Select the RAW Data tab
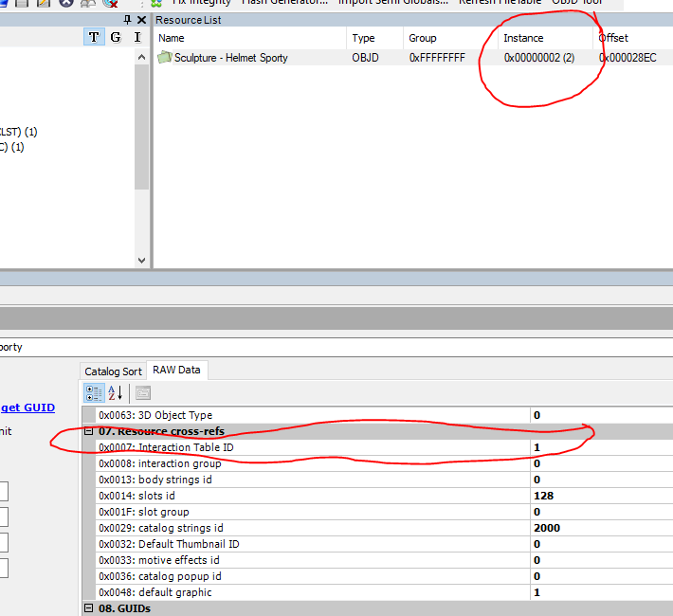This screenshot has width=673, height=616. pyautogui.click(x=177, y=370)
